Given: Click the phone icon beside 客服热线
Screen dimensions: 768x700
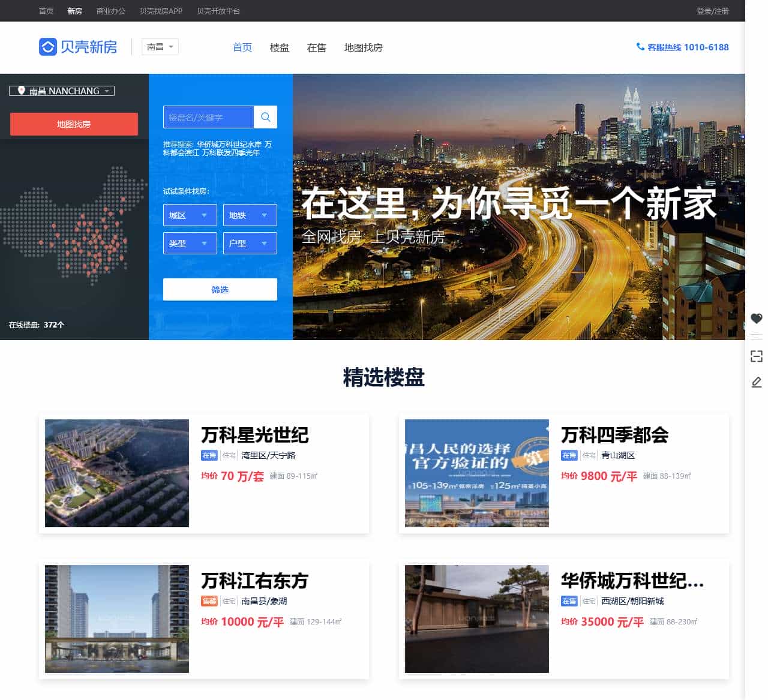Looking at the screenshot, I should click(640, 47).
